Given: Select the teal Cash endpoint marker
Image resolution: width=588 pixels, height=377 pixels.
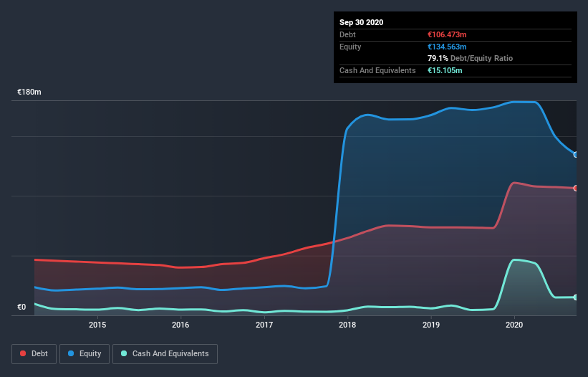Looking at the screenshot, I should [x=576, y=297].
